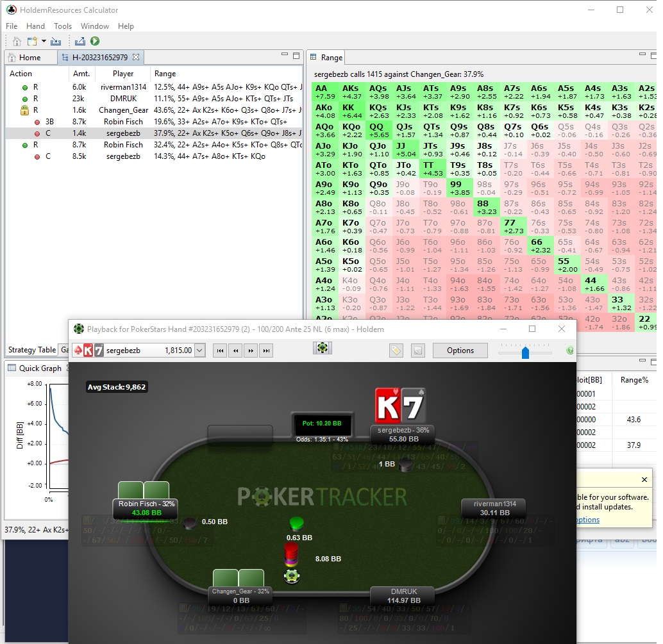
Task: Select the Changen_Gear raise 1.6k row
Action: click(x=154, y=110)
